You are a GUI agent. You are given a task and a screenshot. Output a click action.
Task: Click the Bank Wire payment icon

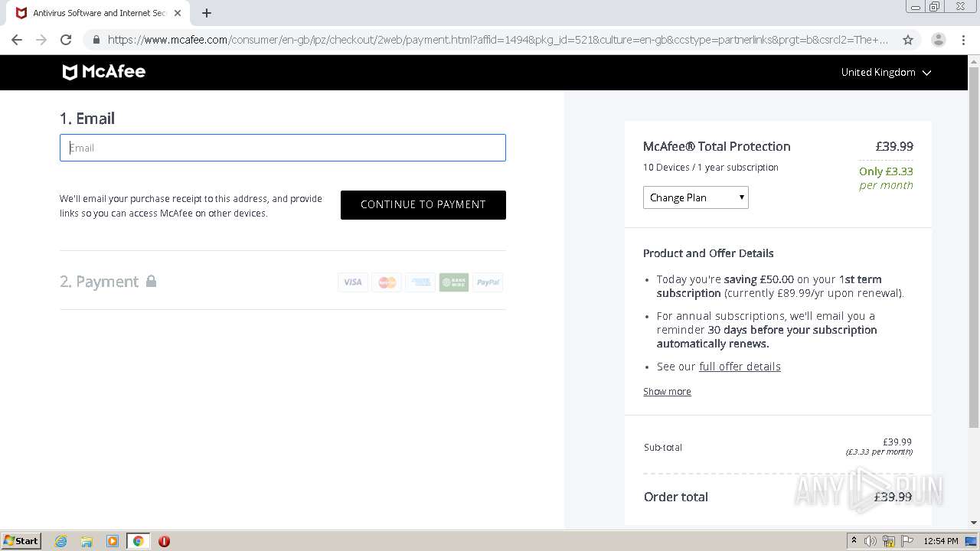tap(454, 282)
